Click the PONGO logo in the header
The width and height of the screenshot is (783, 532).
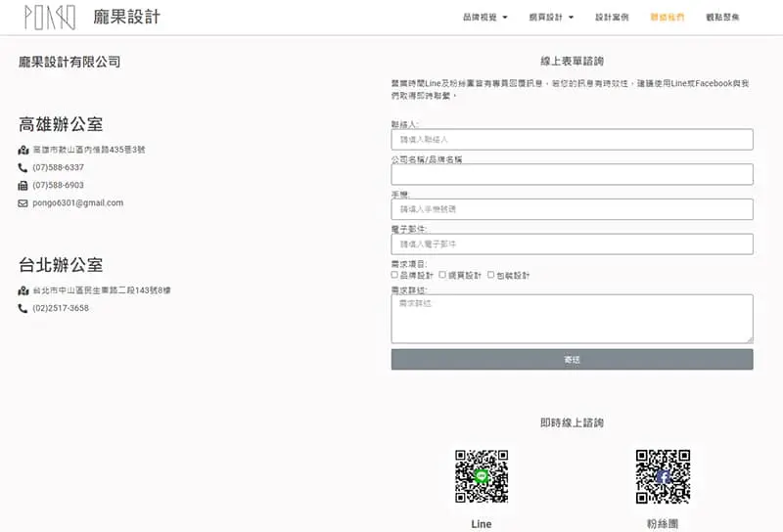point(49,18)
